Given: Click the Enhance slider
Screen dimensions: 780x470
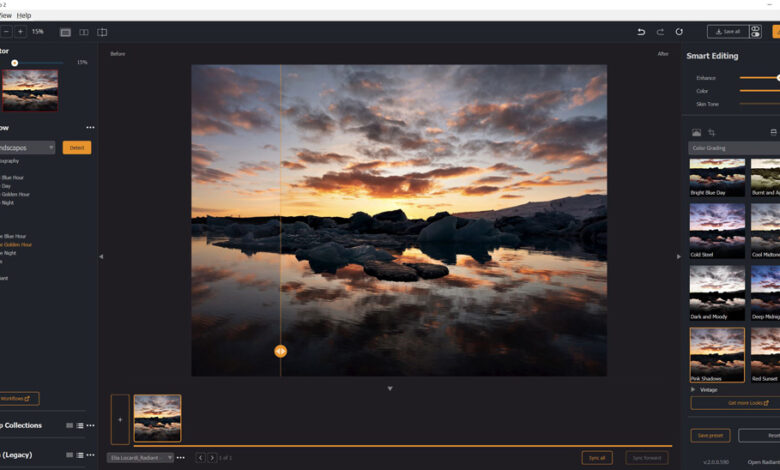Looking at the screenshot, I should click(760, 78).
